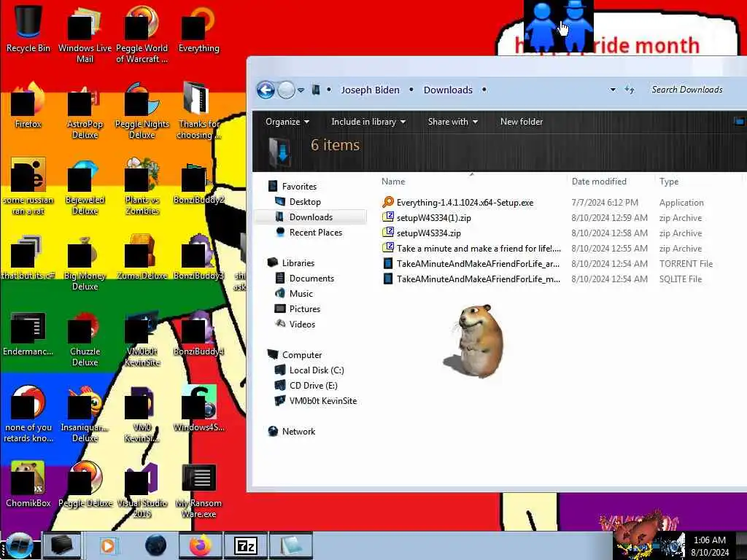This screenshot has width=747, height=560.
Task: Launch Peggle World of Warcraft shortcut
Action: coord(142,34)
